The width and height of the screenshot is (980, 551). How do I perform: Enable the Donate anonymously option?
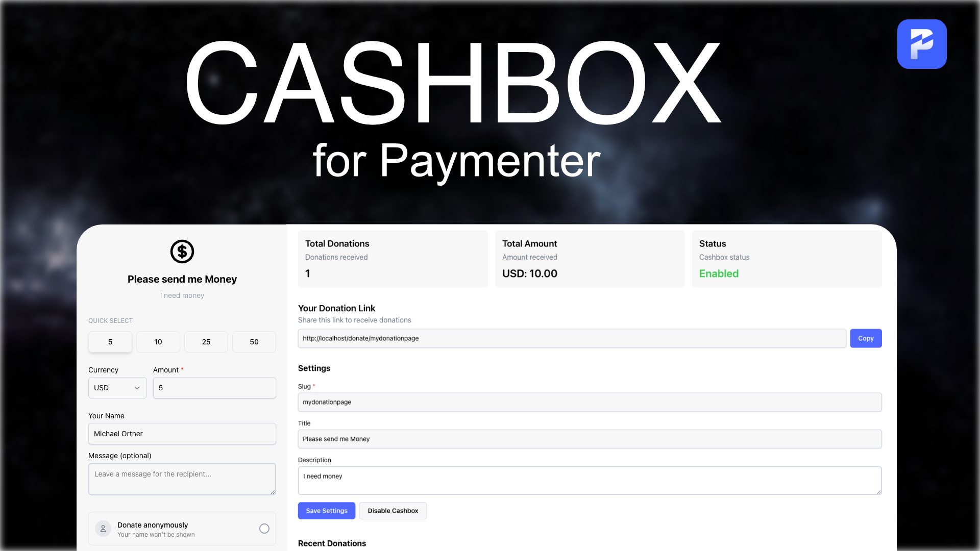pyautogui.click(x=264, y=529)
